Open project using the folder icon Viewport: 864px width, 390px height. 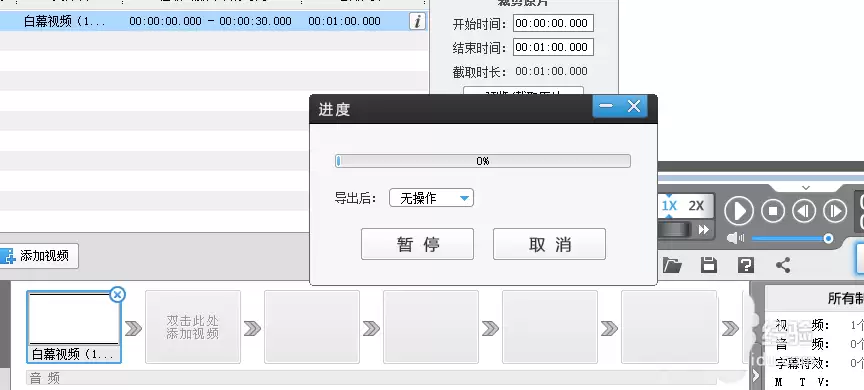[672, 265]
